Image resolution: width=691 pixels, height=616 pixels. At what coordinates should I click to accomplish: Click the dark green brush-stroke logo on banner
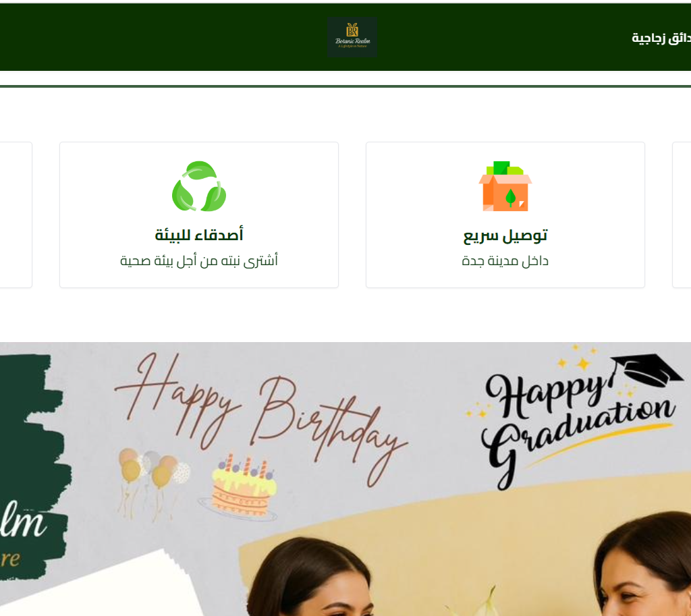pyautogui.click(x=33, y=467)
